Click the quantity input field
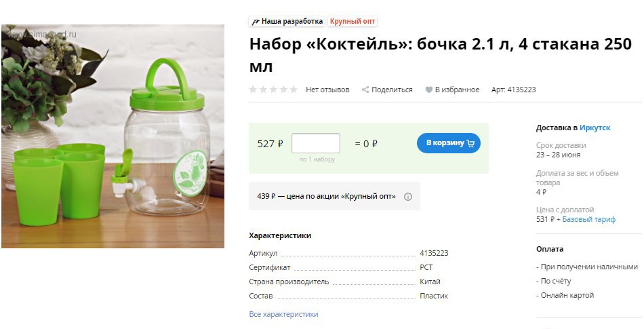 pyautogui.click(x=316, y=143)
